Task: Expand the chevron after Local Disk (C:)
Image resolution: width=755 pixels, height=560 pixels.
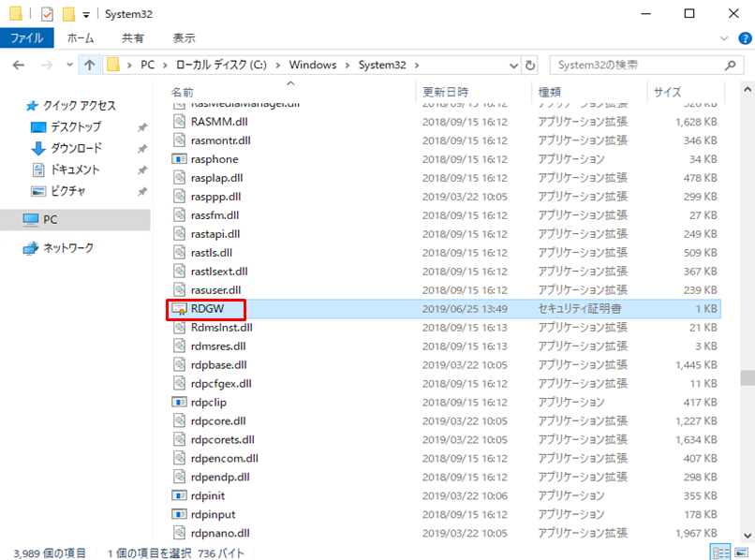Action: [x=278, y=65]
